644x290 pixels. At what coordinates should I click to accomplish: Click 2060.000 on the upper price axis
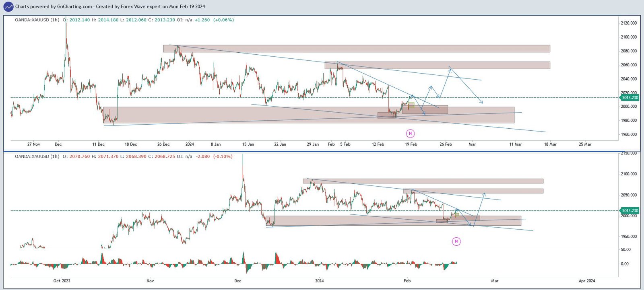(x=629, y=65)
